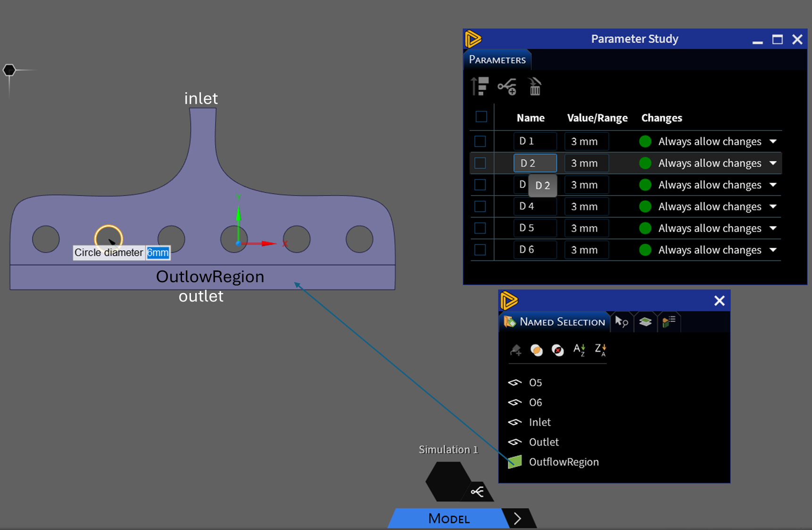The height and width of the screenshot is (530, 812).
Task: Click the Circle diameter 6mm input field
Action: tap(157, 253)
